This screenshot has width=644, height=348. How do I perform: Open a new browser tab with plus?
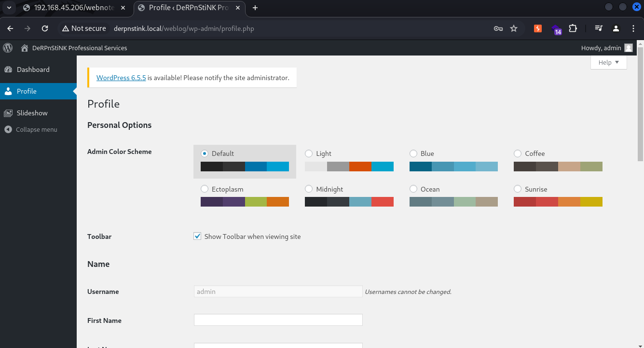[255, 8]
